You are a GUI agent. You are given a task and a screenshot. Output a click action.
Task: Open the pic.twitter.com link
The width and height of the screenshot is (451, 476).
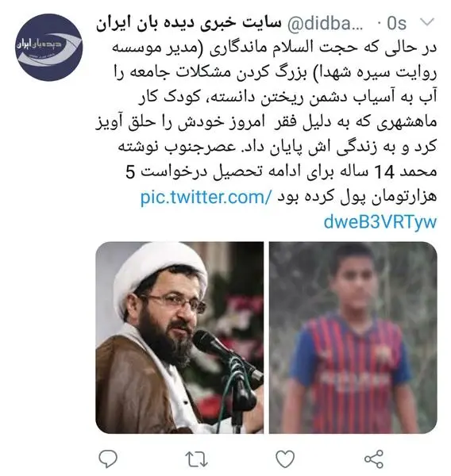205,198
